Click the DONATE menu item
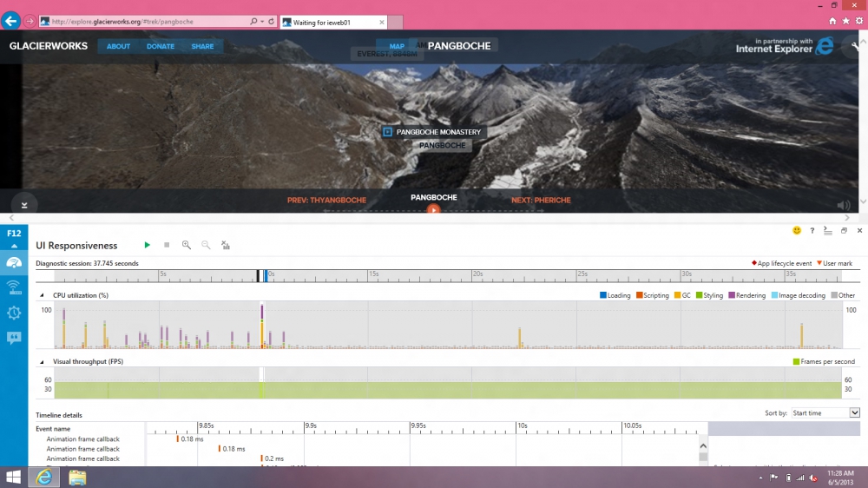This screenshot has height=488, width=868. (161, 47)
